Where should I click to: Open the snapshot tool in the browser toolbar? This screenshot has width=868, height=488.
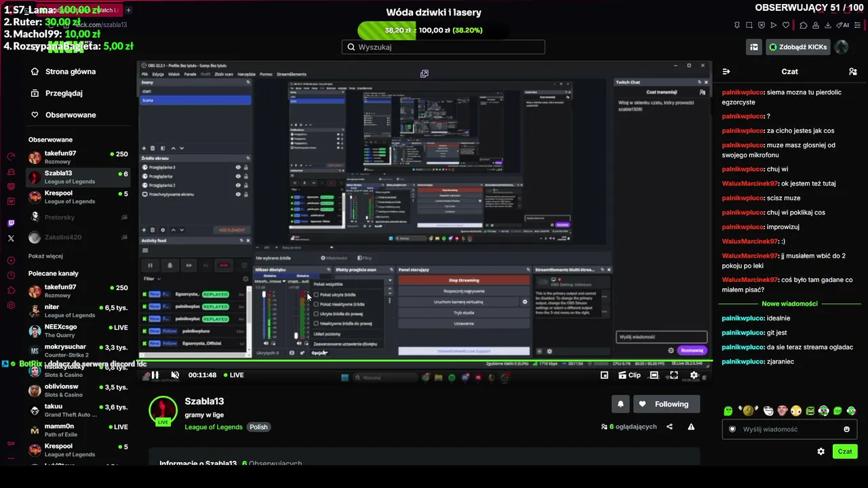pyautogui.click(x=749, y=25)
